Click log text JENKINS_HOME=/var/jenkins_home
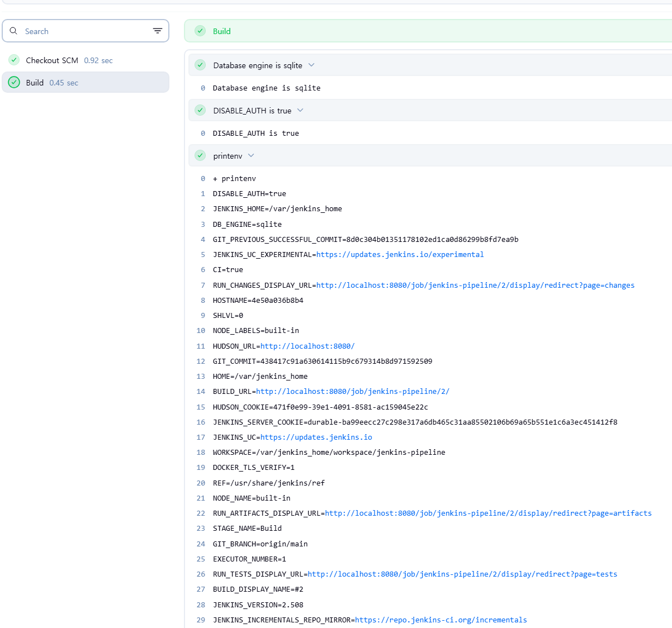The image size is (672, 628). (277, 208)
